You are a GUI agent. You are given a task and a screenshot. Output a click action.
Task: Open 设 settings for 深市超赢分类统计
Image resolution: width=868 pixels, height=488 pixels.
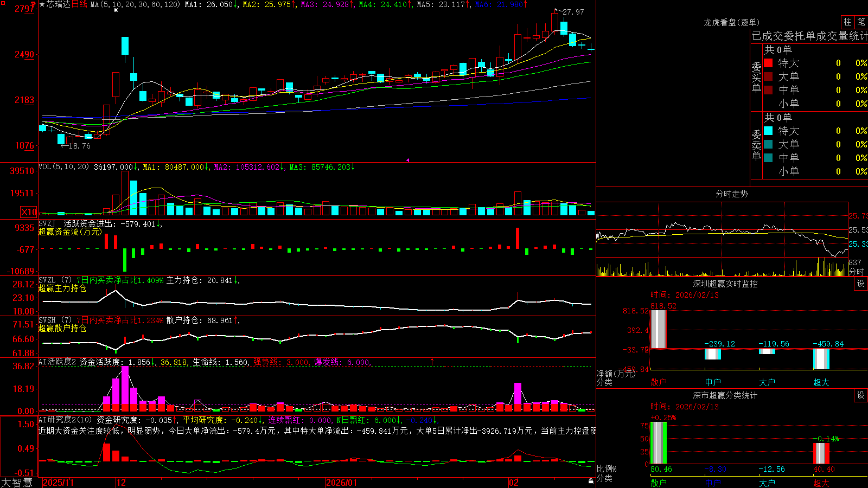coord(861,395)
